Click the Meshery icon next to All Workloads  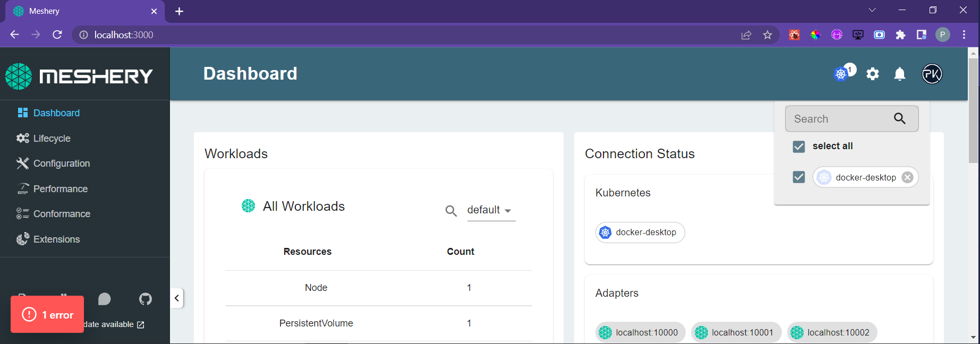(x=248, y=205)
